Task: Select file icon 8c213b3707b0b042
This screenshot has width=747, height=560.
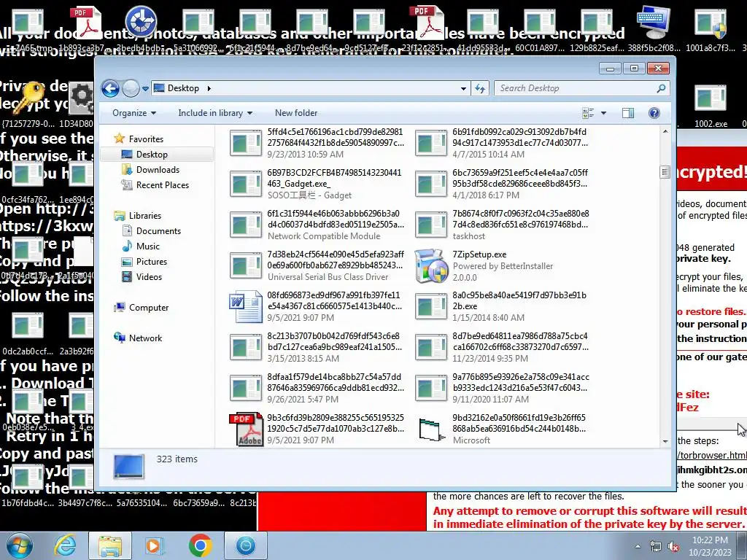Action: (x=246, y=347)
